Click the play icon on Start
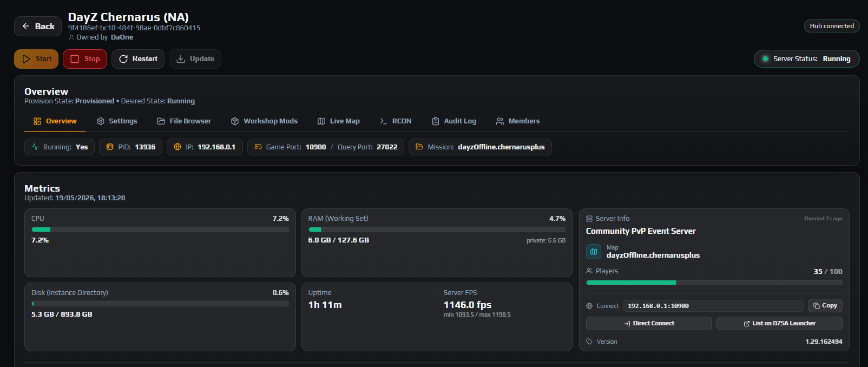Viewport: 868px width, 367px height. pos(26,59)
